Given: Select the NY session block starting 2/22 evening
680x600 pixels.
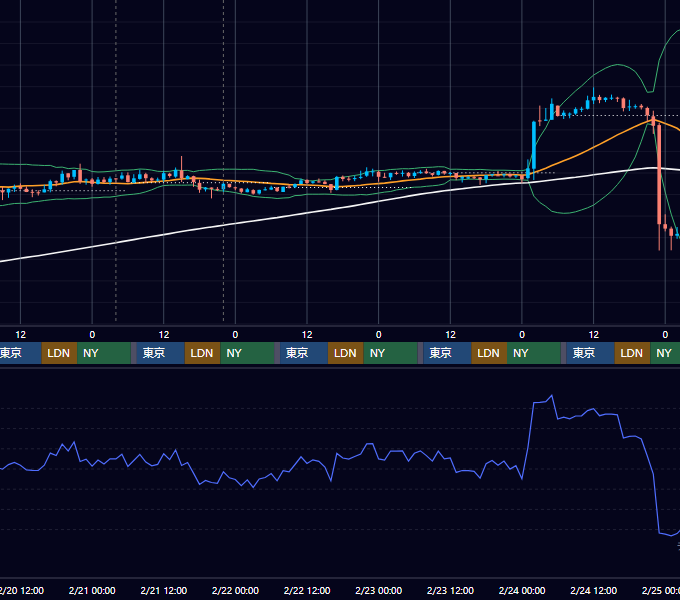Looking at the screenshot, I should point(390,353).
